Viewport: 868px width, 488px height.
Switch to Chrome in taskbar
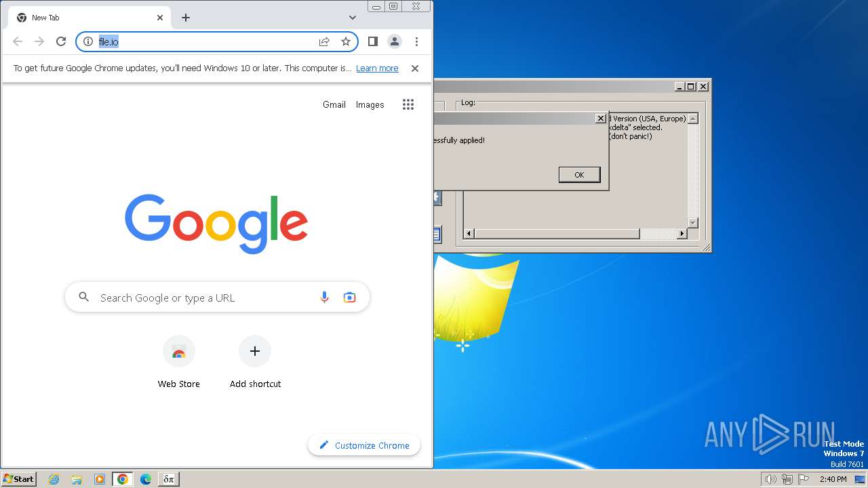tap(123, 479)
